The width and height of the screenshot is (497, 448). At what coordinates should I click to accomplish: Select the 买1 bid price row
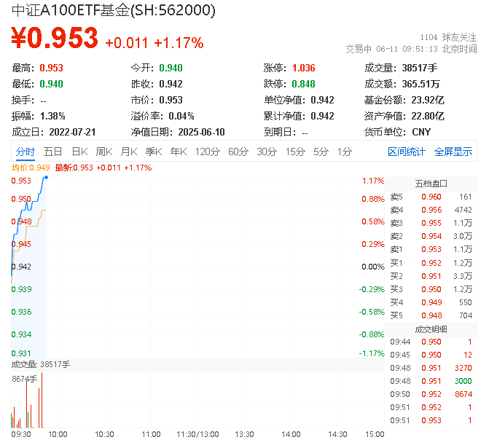coord(431,262)
